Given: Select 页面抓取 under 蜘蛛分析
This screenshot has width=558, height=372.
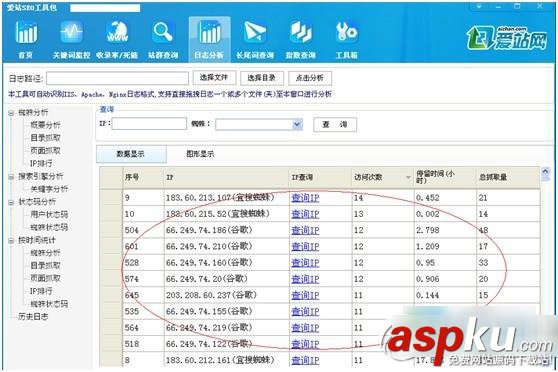Looking at the screenshot, I should (x=45, y=151).
